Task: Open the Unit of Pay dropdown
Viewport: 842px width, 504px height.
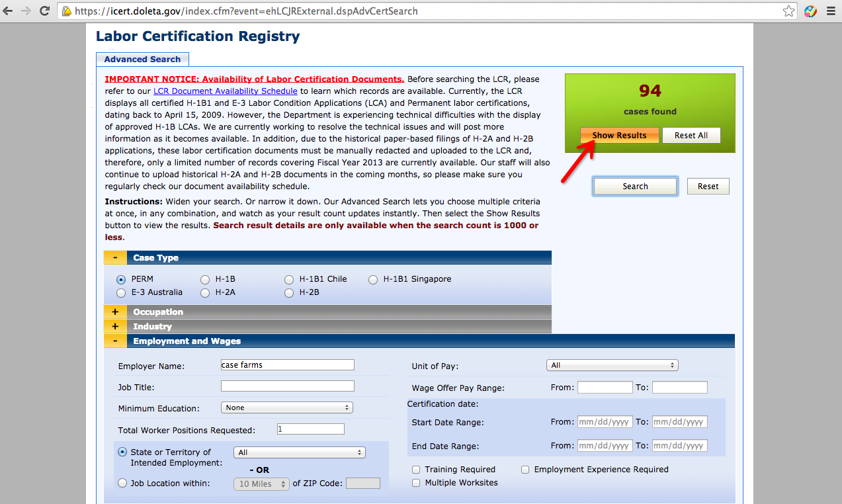Action: 612,365
